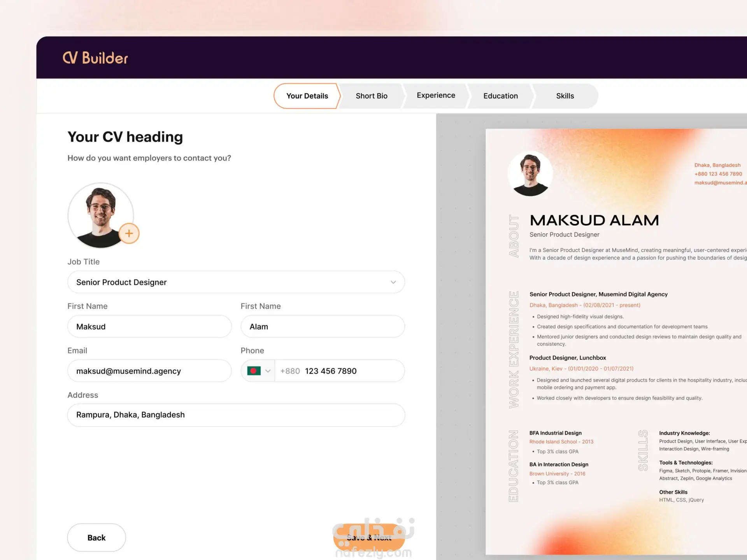Click the field containing Maksud
The width and height of the screenshot is (747, 560).
pos(149,327)
